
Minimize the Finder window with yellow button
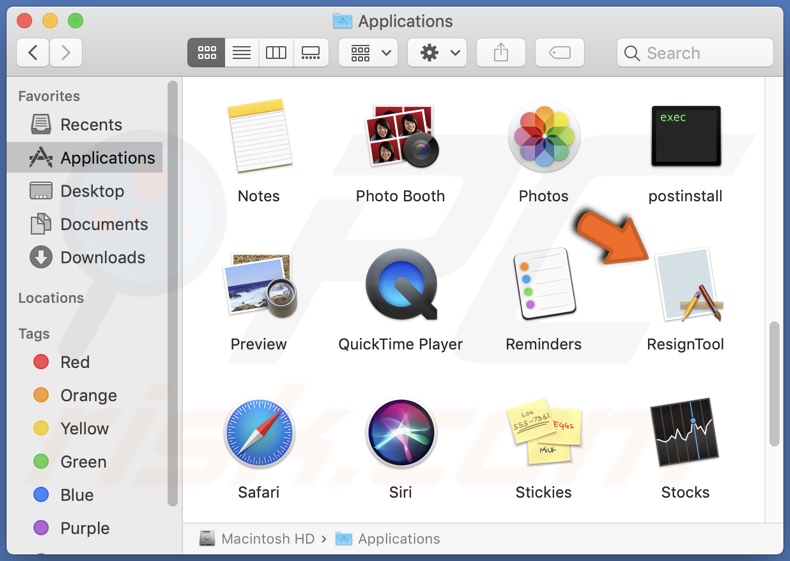(x=50, y=21)
